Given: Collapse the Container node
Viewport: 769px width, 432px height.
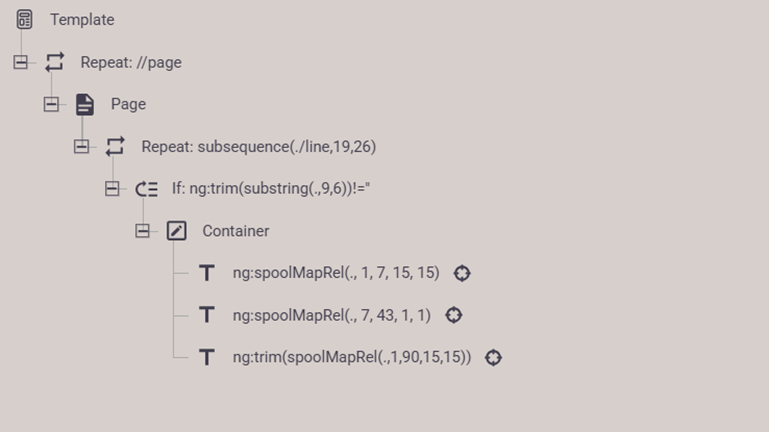Looking at the screenshot, I should click(x=142, y=231).
